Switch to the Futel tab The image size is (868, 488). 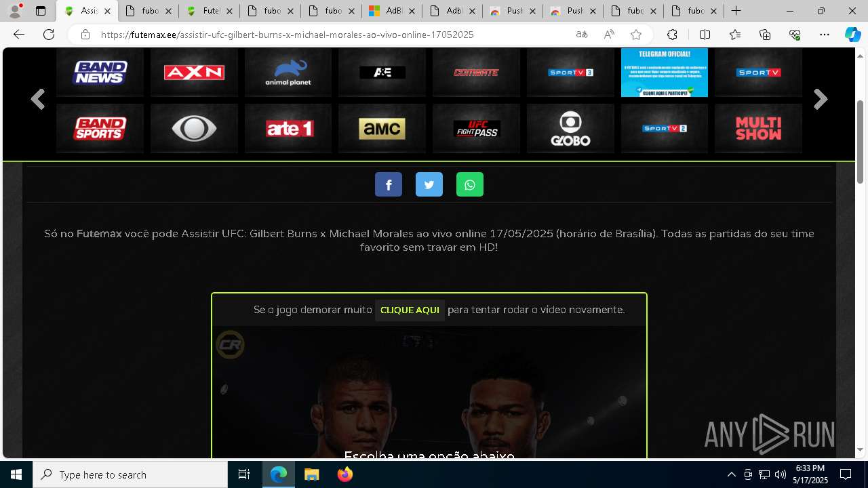click(x=210, y=11)
